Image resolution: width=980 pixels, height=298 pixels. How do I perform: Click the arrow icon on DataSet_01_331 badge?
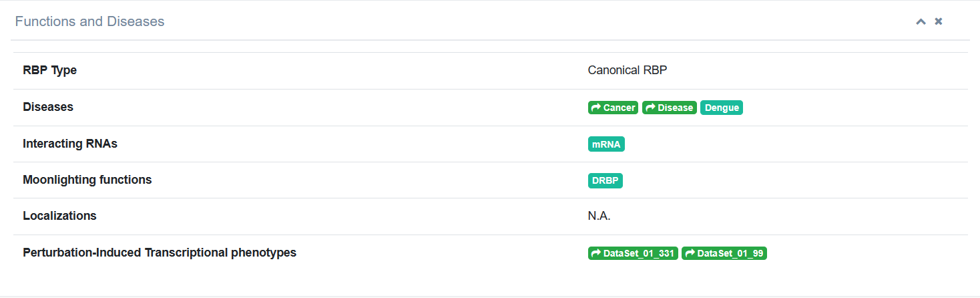click(x=596, y=254)
